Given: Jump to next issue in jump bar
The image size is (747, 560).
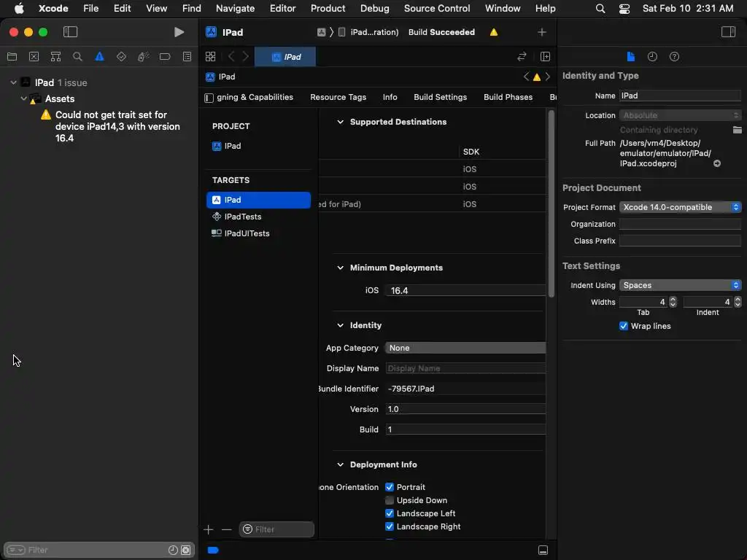Looking at the screenshot, I should [547, 77].
